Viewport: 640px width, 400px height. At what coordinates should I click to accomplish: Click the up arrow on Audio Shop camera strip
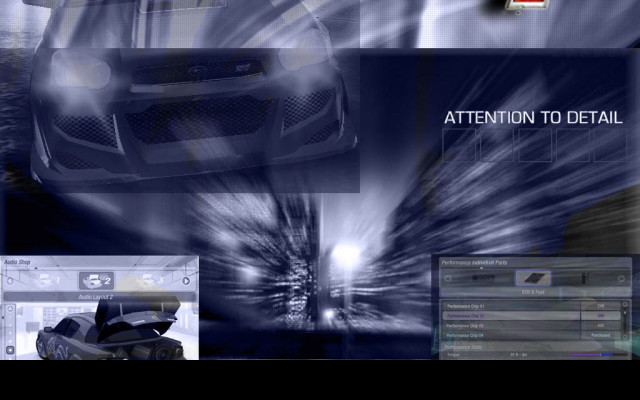[x=10, y=309]
